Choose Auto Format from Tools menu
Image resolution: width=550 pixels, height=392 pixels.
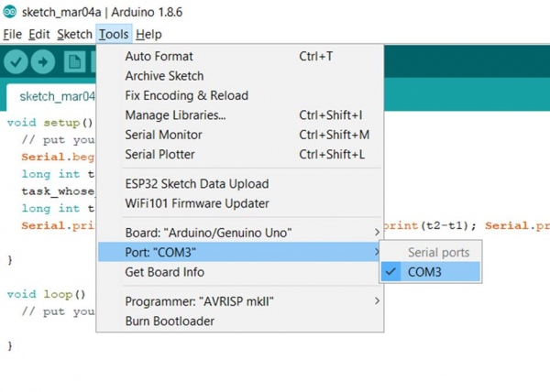[159, 56]
